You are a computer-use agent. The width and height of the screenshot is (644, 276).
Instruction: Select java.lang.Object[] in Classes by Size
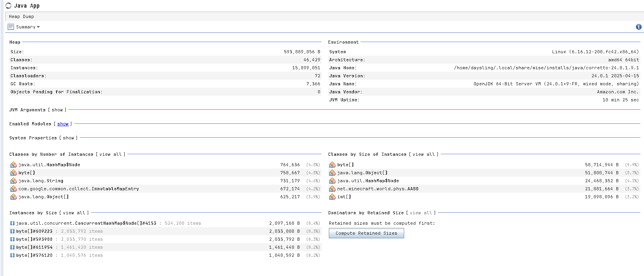tap(362, 173)
